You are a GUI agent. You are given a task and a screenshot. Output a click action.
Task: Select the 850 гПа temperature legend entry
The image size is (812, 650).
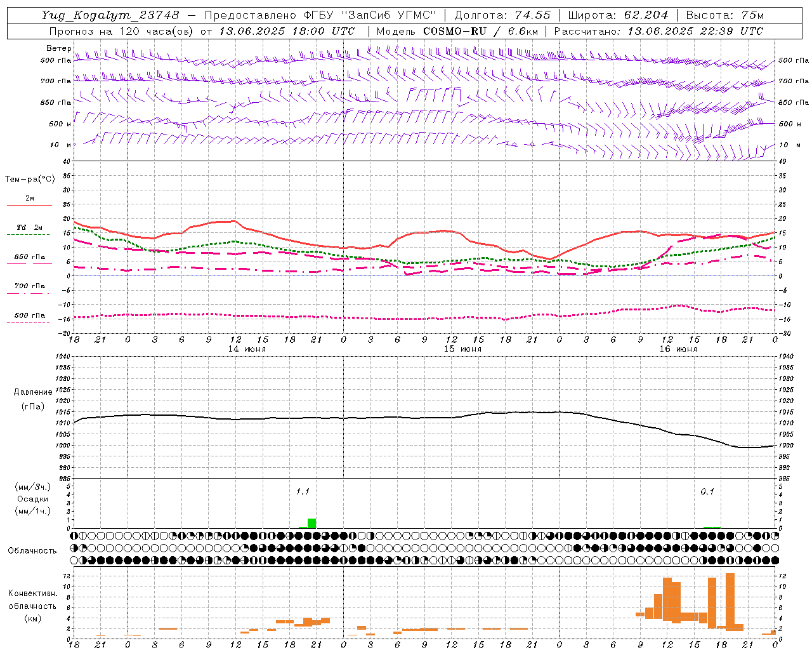click(x=29, y=257)
